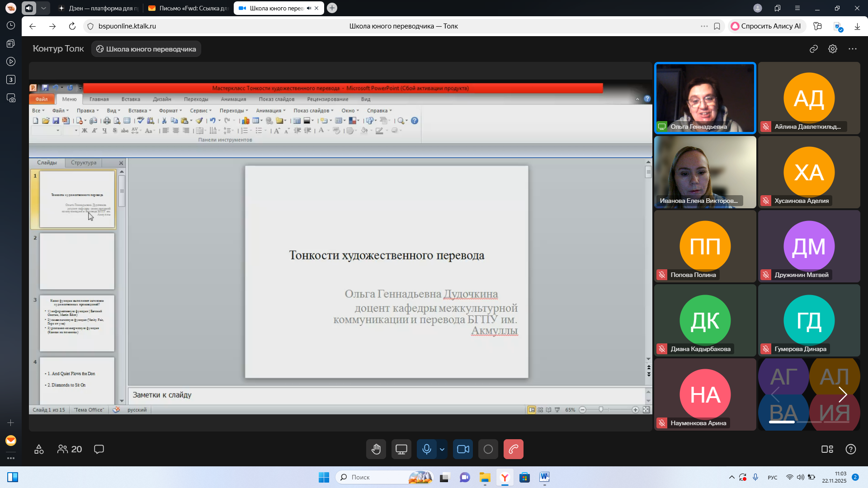868x488 pixels.
Task: Copy meeting invite link icon
Action: click(814, 49)
